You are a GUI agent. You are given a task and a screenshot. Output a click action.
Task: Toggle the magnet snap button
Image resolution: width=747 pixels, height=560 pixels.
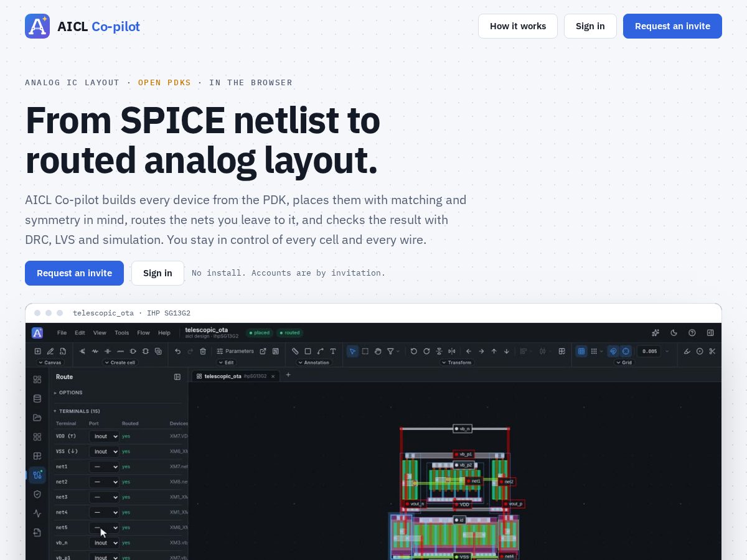tap(613, 351)
